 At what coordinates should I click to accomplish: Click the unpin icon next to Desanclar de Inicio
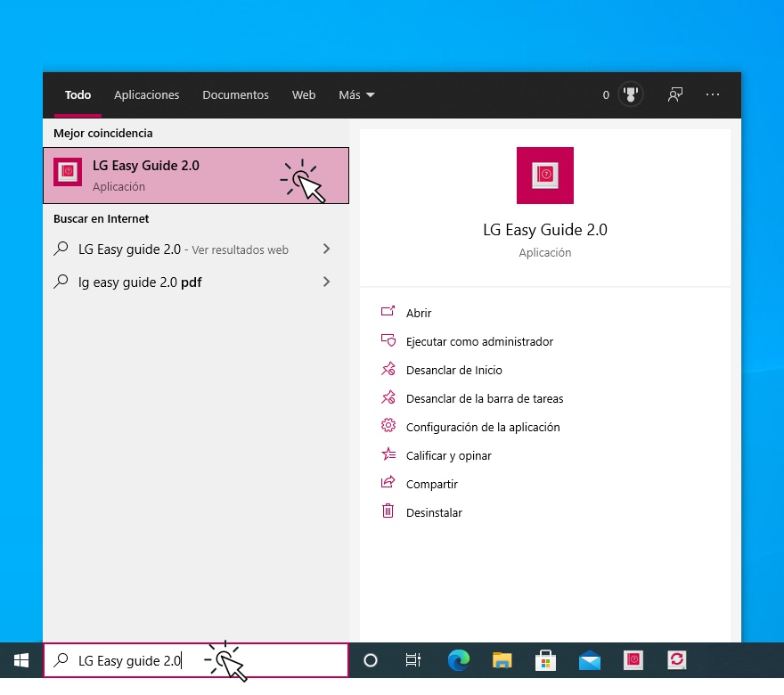[388, 369]
